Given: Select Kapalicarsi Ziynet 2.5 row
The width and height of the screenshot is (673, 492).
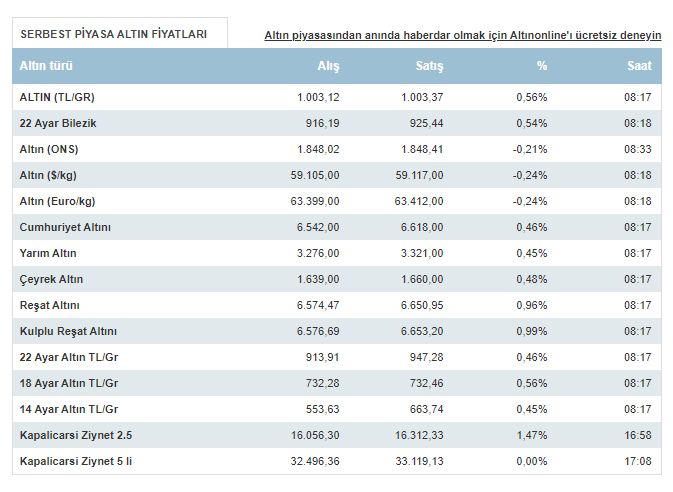Looking at the screenshot, I should 337,435.
